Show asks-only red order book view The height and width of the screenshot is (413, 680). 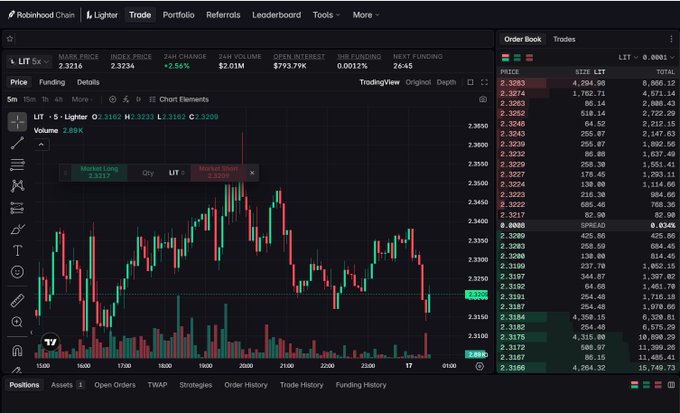529,57
